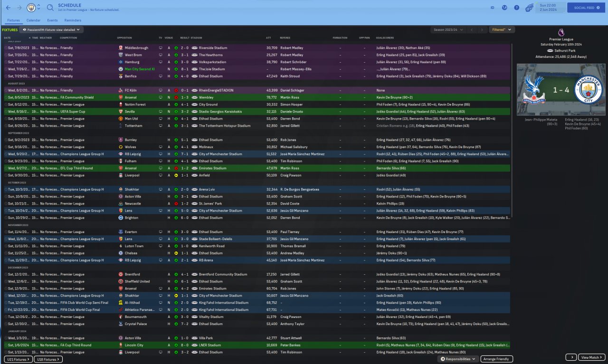Click the Tottenham club badge icon
The width and height of the screenshot is (608, 364).
click(121, 126)
